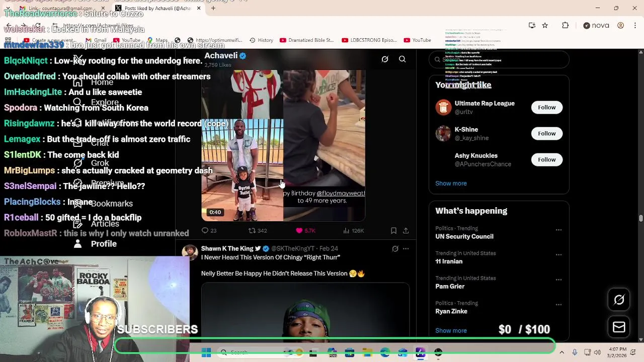Viewport: 644px width, 362px height.
Task: Click Show more under You might like
Action: [451, 184]
